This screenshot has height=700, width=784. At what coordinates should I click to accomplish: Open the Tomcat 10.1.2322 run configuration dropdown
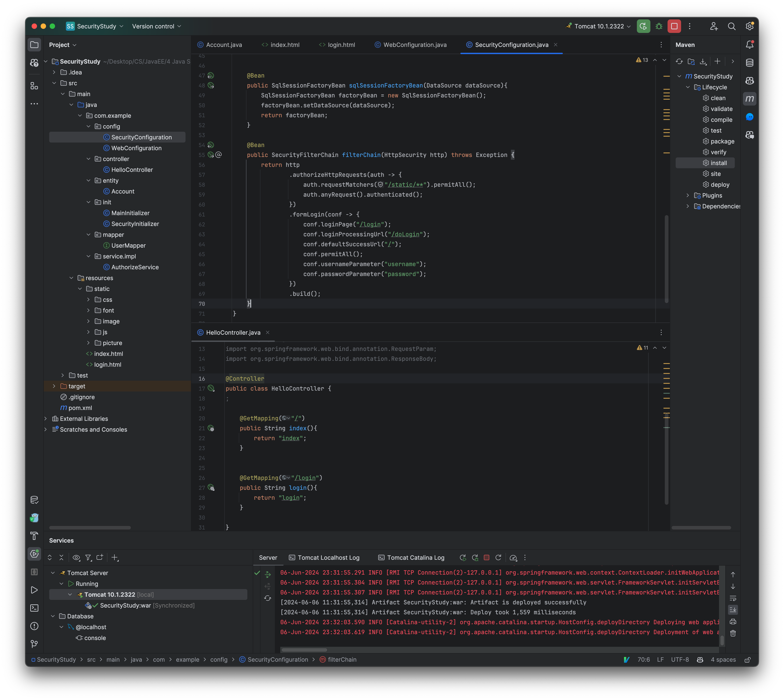point(598,26)
